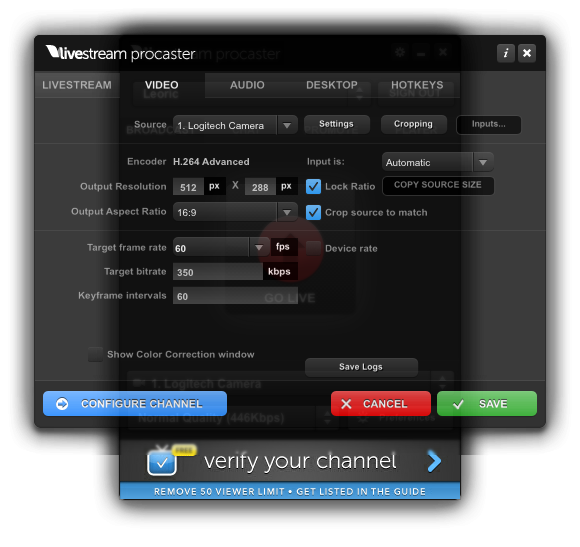Go to the DESKTOP tab
The height and width of the screenshot is (547, 580).
[x=332, y=85]
